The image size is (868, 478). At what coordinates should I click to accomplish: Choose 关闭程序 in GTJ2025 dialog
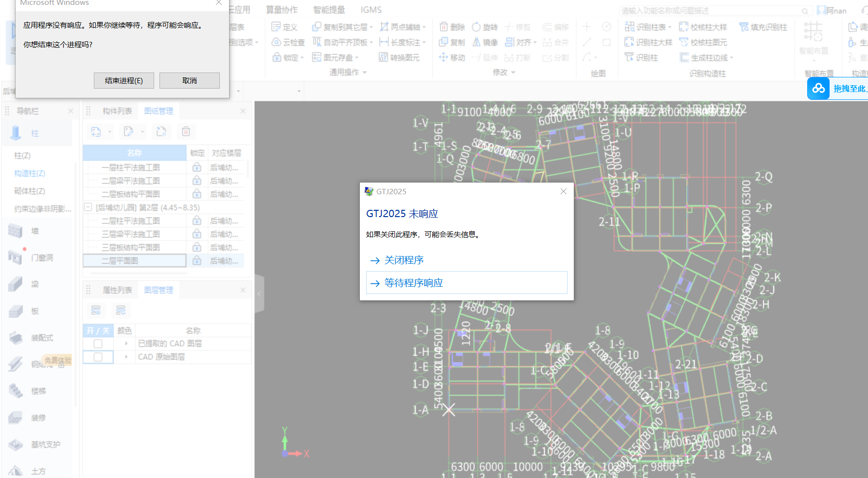click(x=404, y=260)
